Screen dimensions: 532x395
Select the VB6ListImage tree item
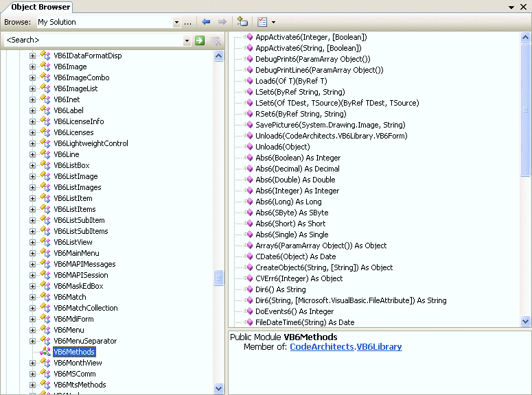(76, 176)
